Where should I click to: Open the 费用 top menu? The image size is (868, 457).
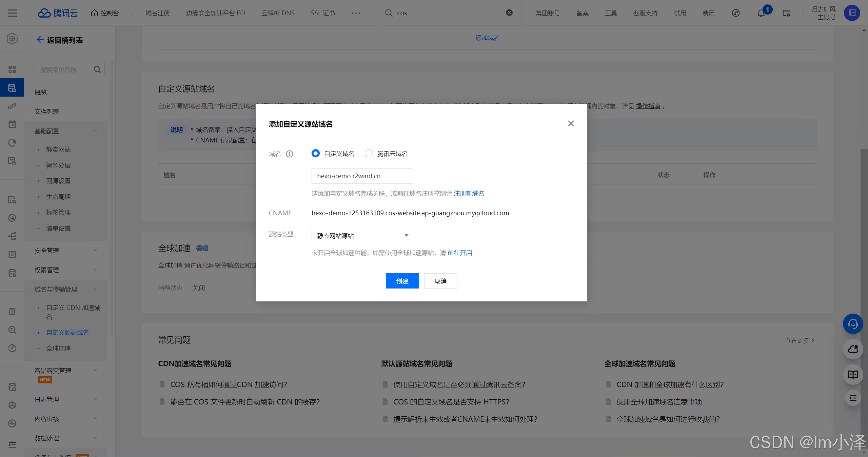708,13
